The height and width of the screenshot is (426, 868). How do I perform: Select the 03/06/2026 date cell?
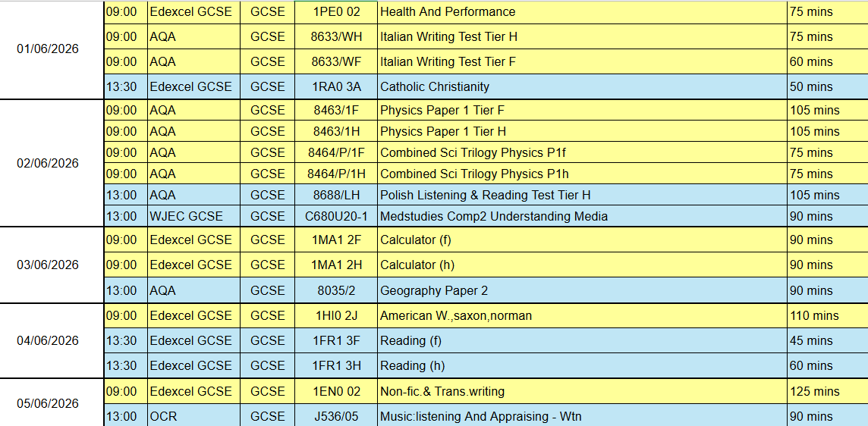(48, 265)
